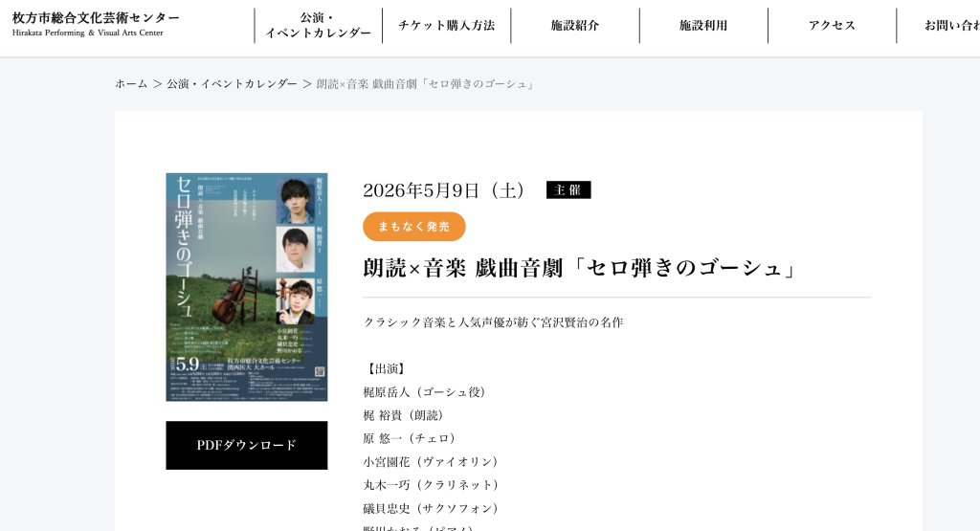Return to 公演・イベントカレンダー via the breadcrumb
The height and width of the screenshot is (531, 980).
(x=232, y=84)
